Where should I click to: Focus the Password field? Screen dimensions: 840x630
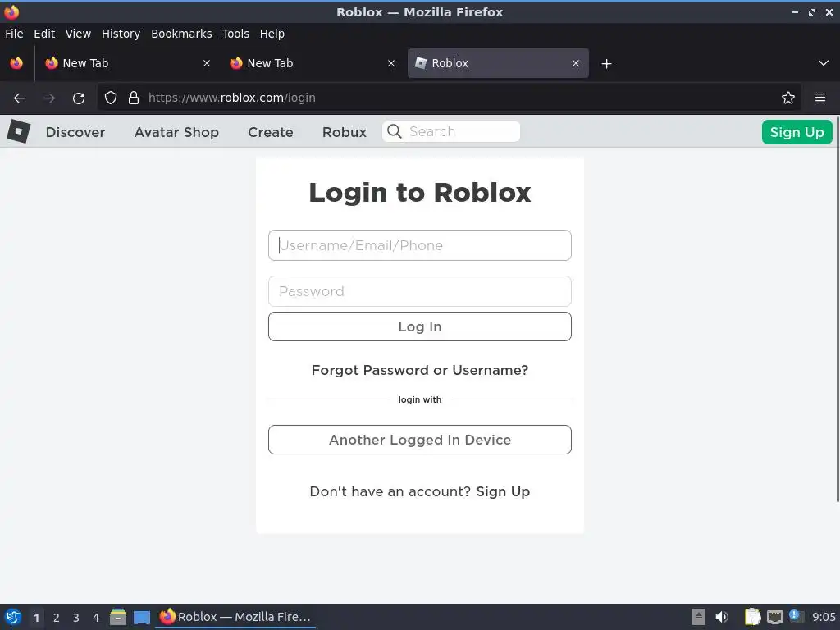[419, 291]
